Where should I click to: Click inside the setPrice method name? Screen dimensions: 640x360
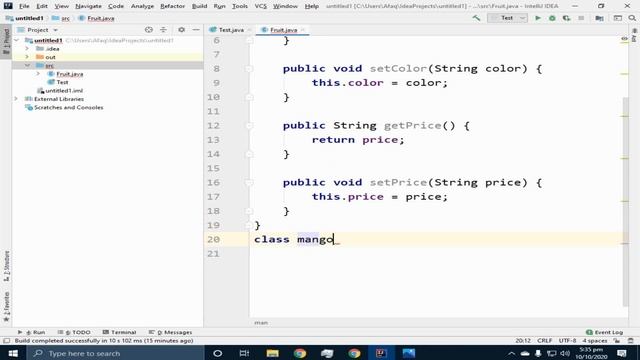(x=398, y=182)
